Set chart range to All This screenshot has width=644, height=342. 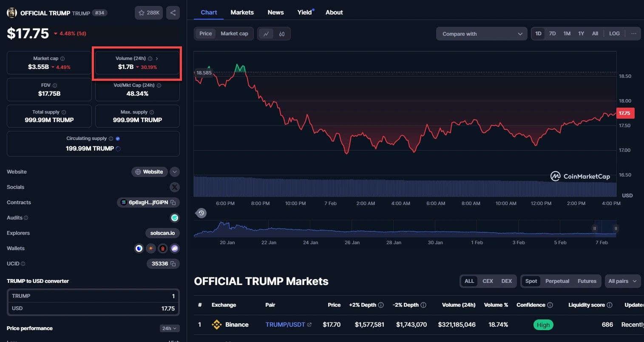point(595,34)
